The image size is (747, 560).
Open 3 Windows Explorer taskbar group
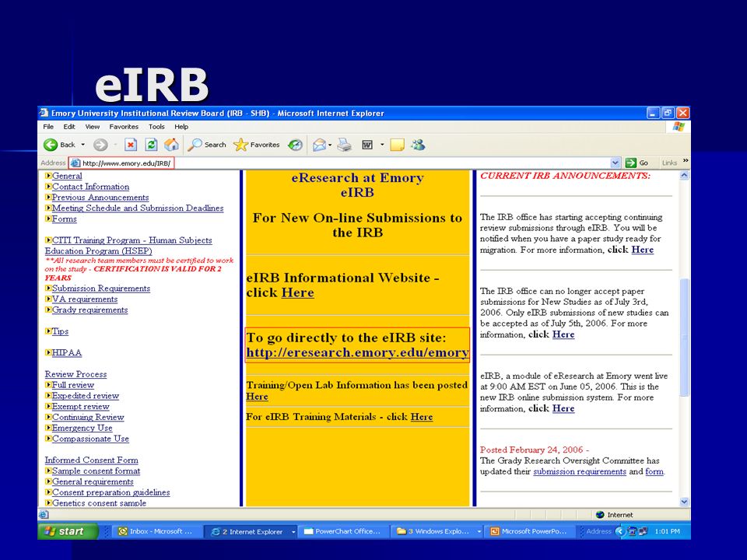[x=436, y=531]
